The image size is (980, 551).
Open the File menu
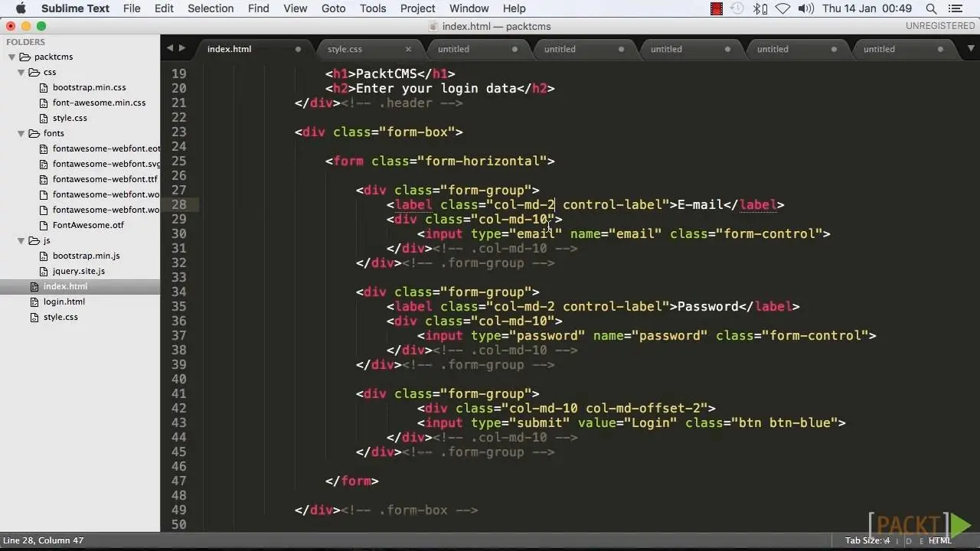(x=132, y=8)
